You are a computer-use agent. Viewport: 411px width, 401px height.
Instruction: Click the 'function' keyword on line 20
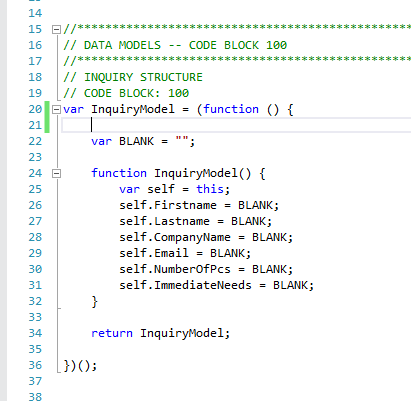tap(231, 109)
